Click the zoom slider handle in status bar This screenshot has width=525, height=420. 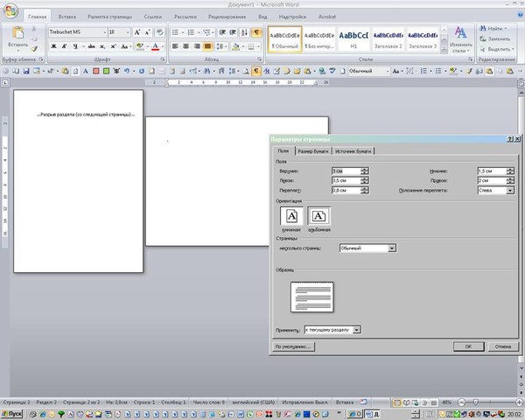(x=475, y=402)
